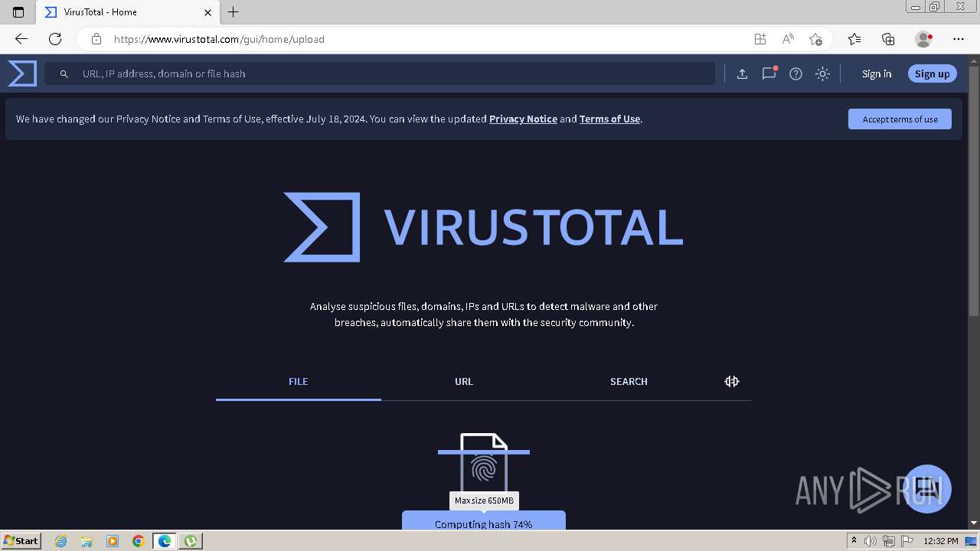The height and width of the screenshot is (551, 980).
Task: Open the tab actions menu icon
Action: coord(18,12)
